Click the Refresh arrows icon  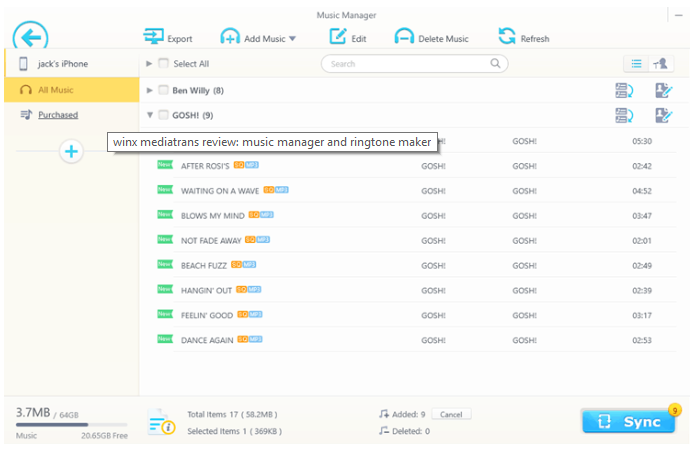pos(507,36)
